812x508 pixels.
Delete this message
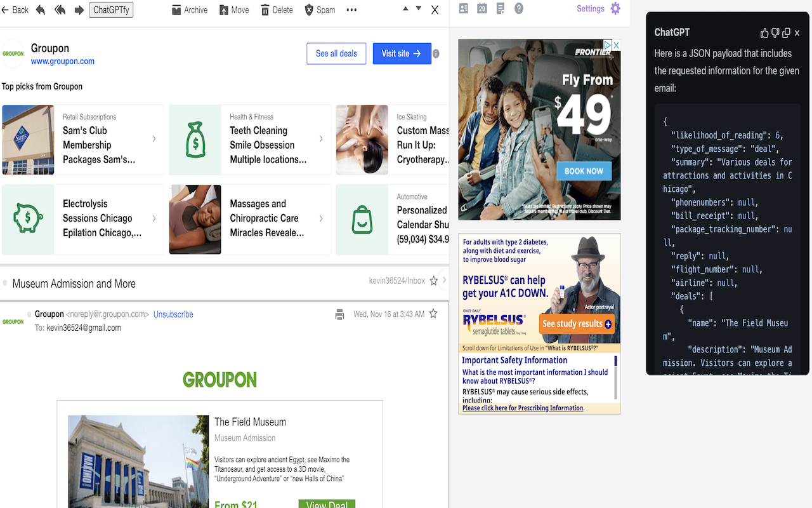pyautogui.click(x=277, y=10)
